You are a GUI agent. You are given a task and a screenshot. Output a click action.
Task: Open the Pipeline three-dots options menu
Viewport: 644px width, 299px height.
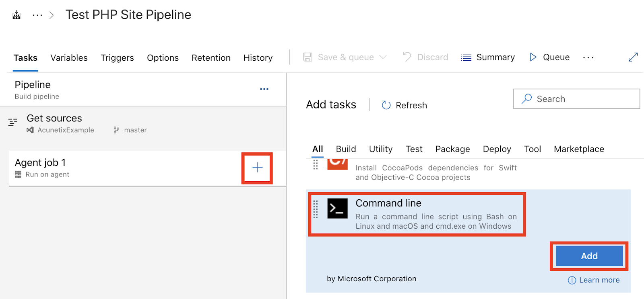click(x=264, y=89)
